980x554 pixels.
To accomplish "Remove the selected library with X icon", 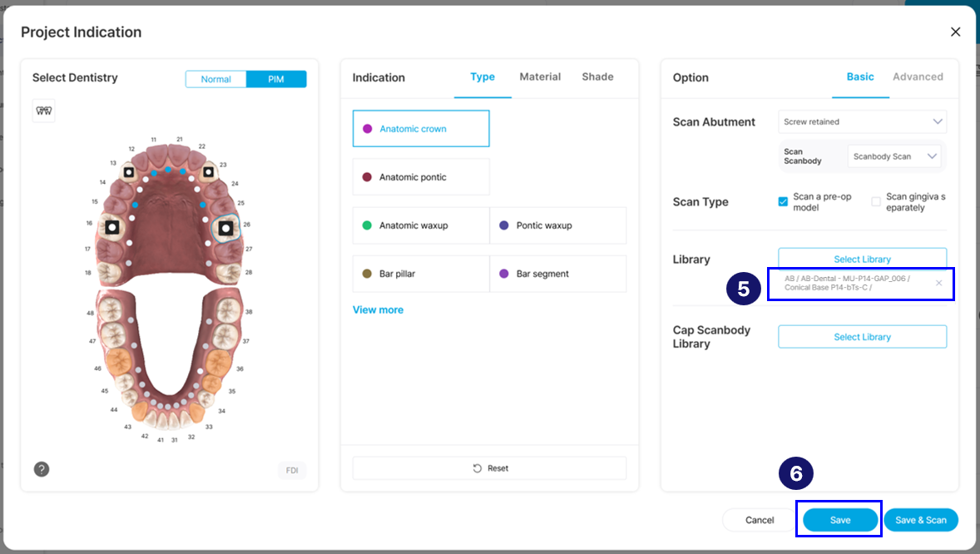I will (938, 284).
